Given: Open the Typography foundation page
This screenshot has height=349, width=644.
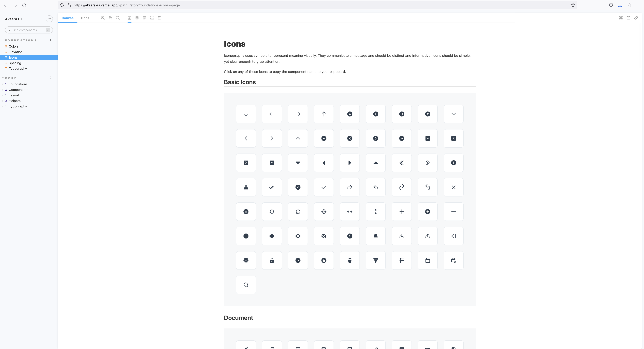Looking at the screenshot, I should click(x=18, y=68).
